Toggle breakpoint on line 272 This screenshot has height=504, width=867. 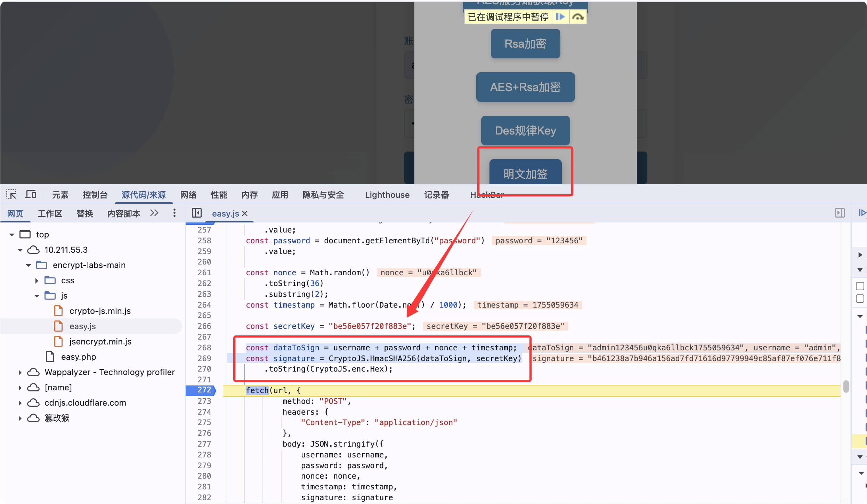click(204, 390)
